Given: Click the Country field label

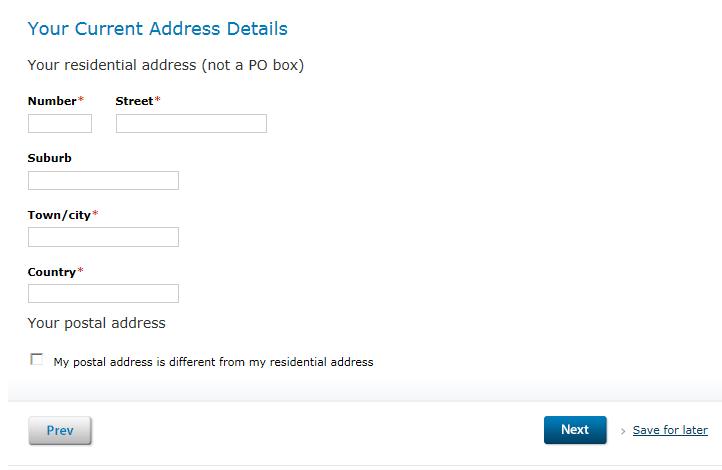Looking at the screenshot, I should 52,272.
